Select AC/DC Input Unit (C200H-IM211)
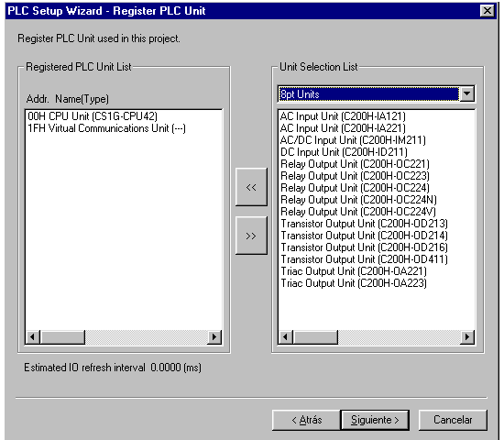 point(353,140)
